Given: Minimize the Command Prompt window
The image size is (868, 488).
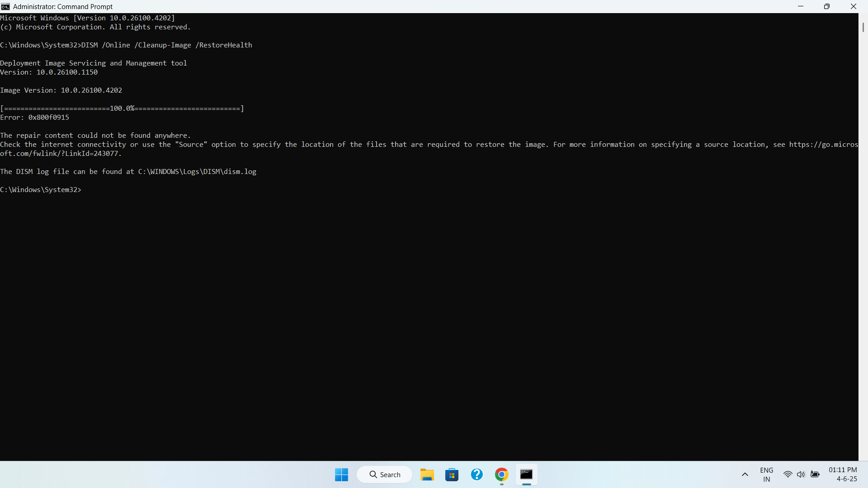Looking at the screenshot, I should coord(801,6).
